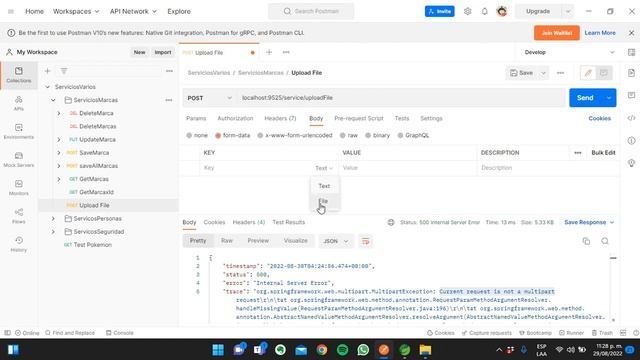The width and height of the screenshot is (640, 360).
Task: Expand the ServicosSeguridad folder
Action: [x=53, y=231]
